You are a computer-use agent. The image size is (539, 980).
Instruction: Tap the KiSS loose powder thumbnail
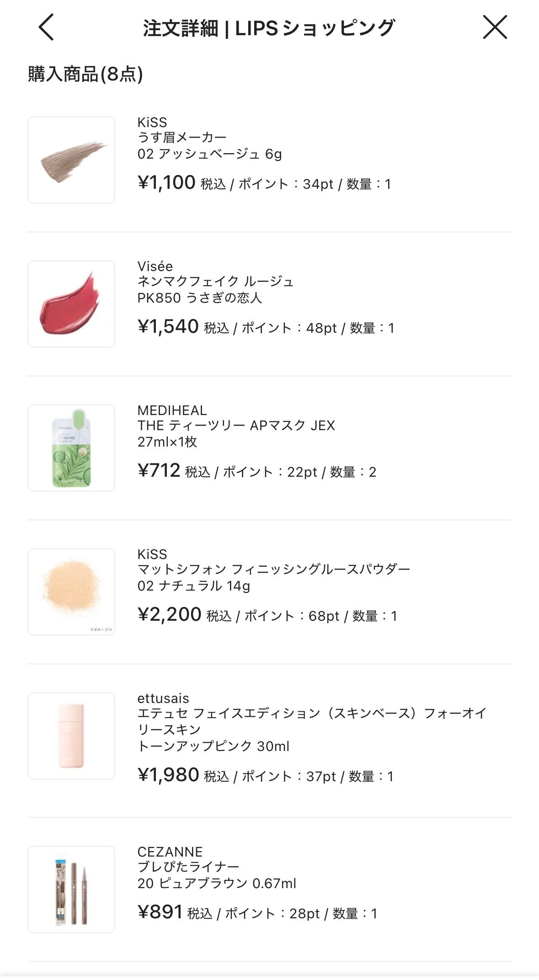point(71,592)
